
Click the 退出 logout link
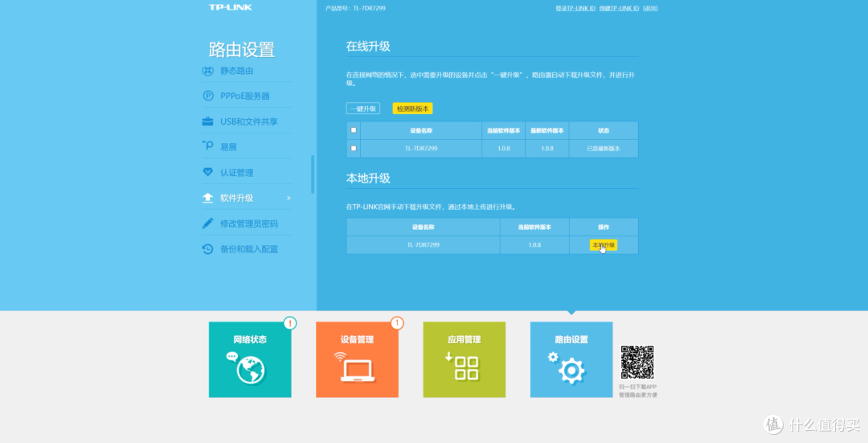(650, 8)
